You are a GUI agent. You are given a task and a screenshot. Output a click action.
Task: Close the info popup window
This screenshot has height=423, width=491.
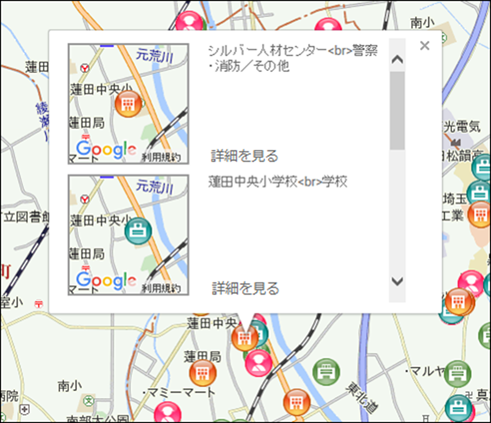point(424,46)
